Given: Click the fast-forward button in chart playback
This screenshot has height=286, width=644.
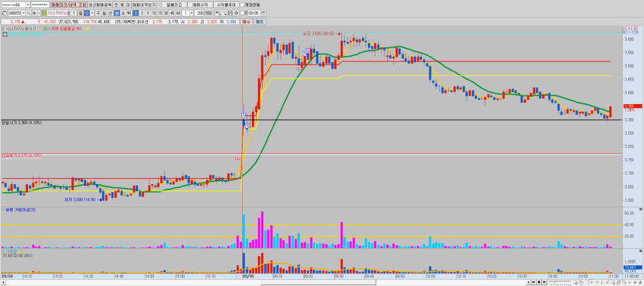Looking at the screenshot, I should coord(544,282).
